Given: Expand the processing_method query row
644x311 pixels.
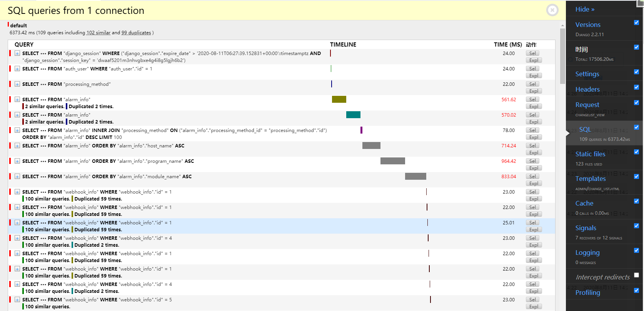Looking at the screenshot, I should click(17, 84).
